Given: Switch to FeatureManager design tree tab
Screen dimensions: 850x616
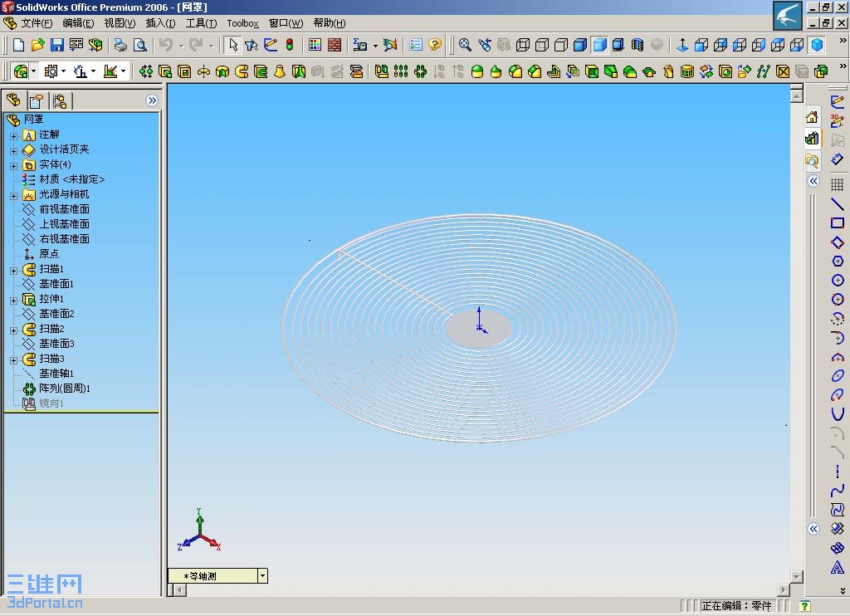Looking at the screenshot, I should (x=13, y=100).
